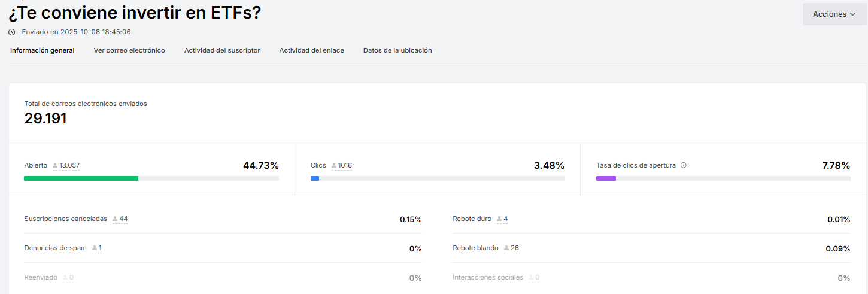Click the person icon beside the Clics count
868x294 pixels.
pyautogui.click(x=334, y=165)
